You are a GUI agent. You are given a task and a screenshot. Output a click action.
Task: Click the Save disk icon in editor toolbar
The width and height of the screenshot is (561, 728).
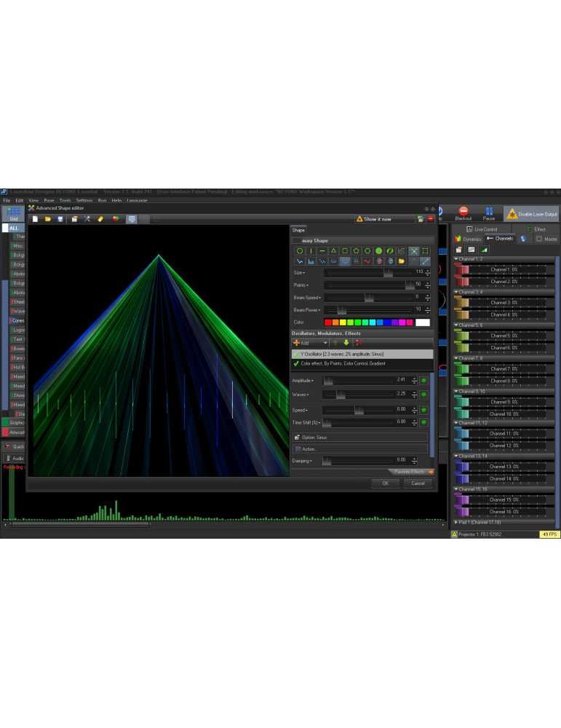point(60,218)
